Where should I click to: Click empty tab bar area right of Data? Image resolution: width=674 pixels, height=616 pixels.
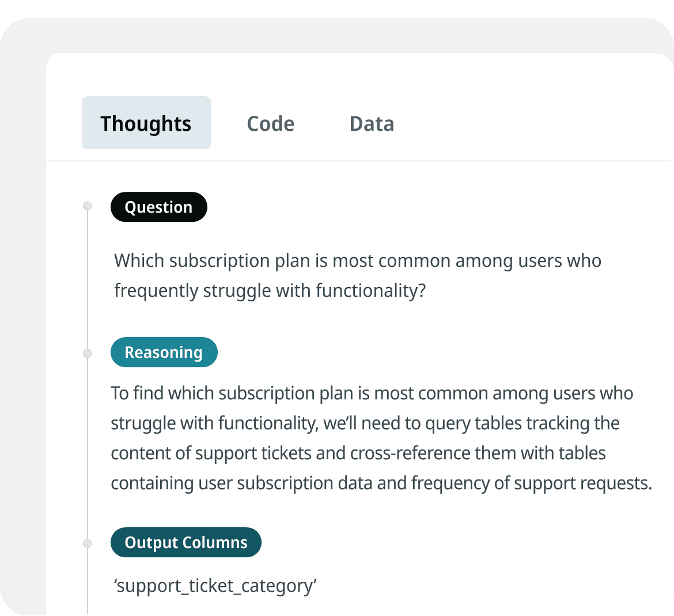coord(530,124)
